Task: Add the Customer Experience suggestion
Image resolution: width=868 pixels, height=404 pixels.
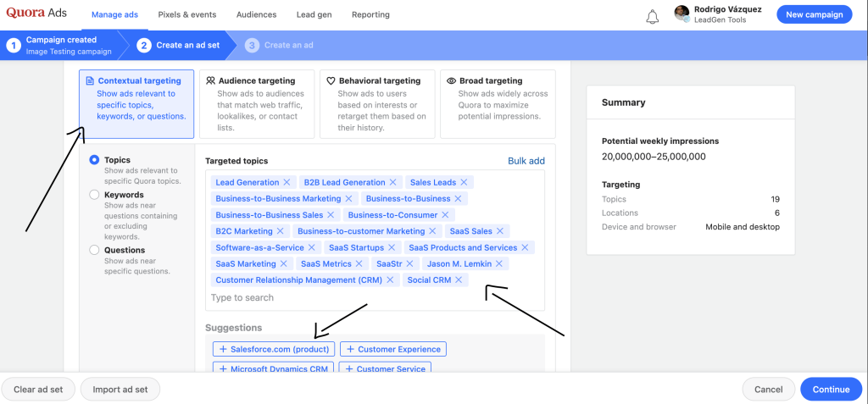Action: pyautogui.click(x=393, y=349)
